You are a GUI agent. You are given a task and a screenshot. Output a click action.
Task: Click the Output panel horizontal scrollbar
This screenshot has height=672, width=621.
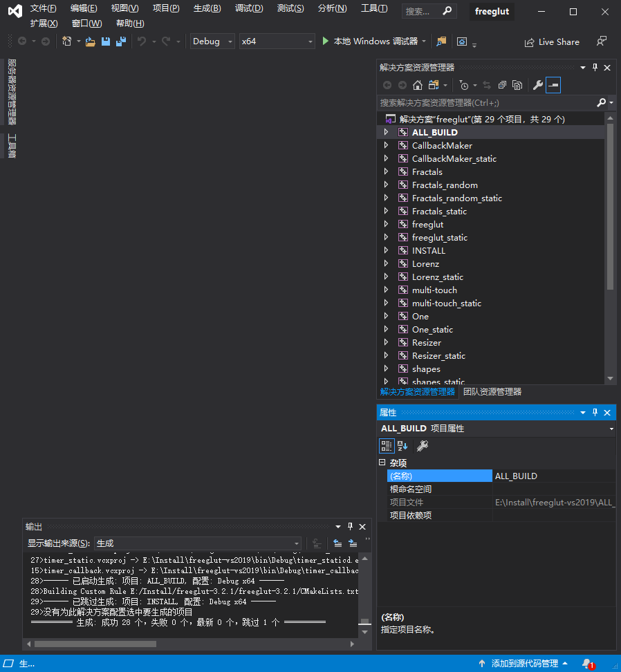point(95,644)
